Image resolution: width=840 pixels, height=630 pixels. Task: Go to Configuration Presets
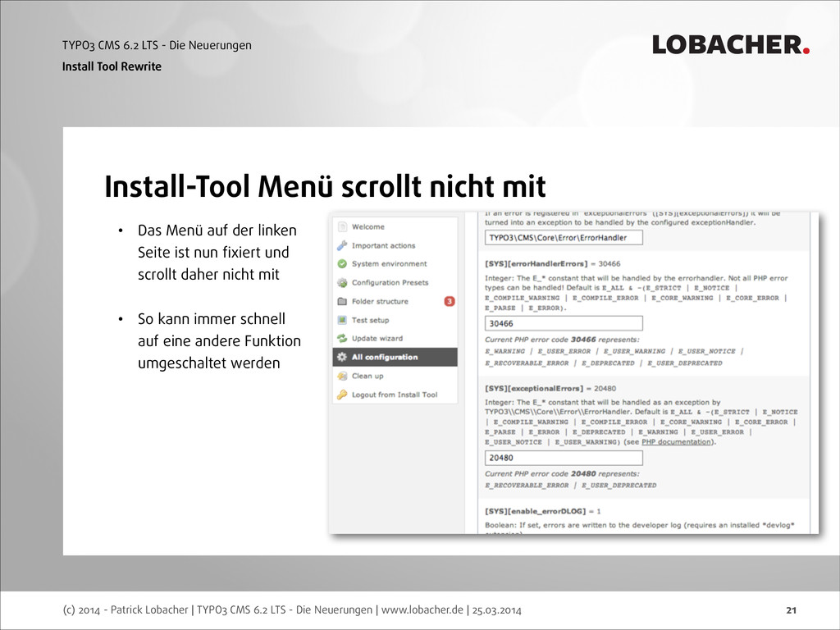tap(395, 282)
